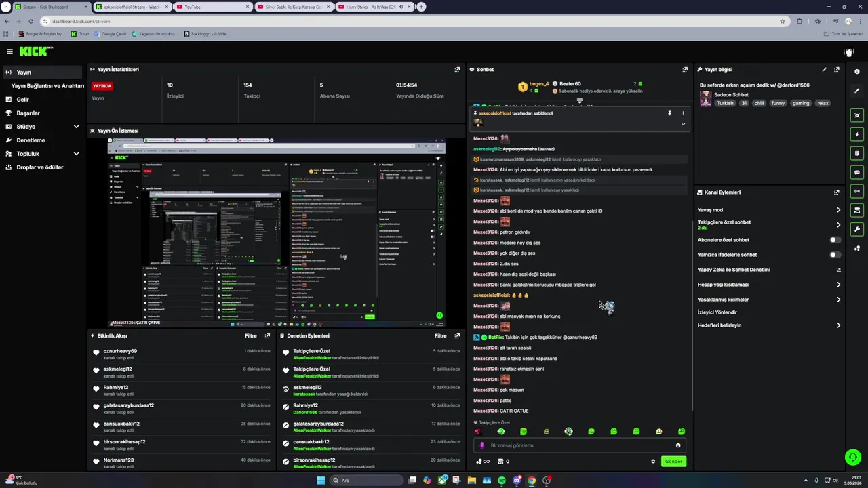Open Yasaklanmış kelimeler options
Screen dimensions: 868x488
(769, 300)
